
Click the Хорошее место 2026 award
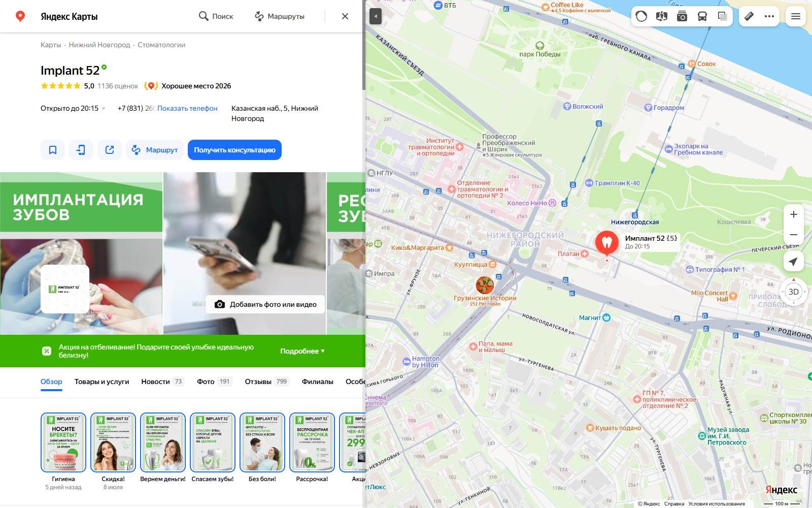pyautogui.click(x=188, y=86)
